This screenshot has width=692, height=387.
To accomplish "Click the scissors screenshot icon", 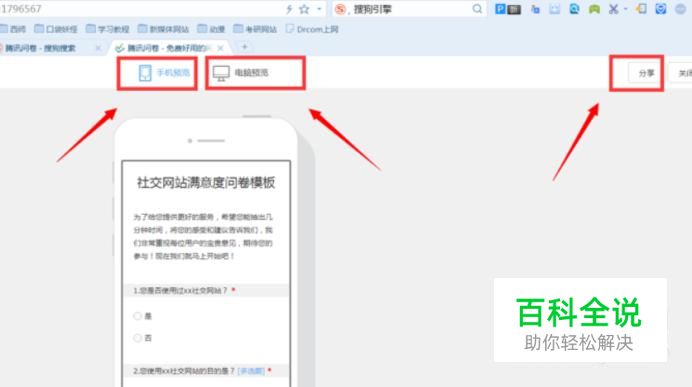I will pos(613,9).
